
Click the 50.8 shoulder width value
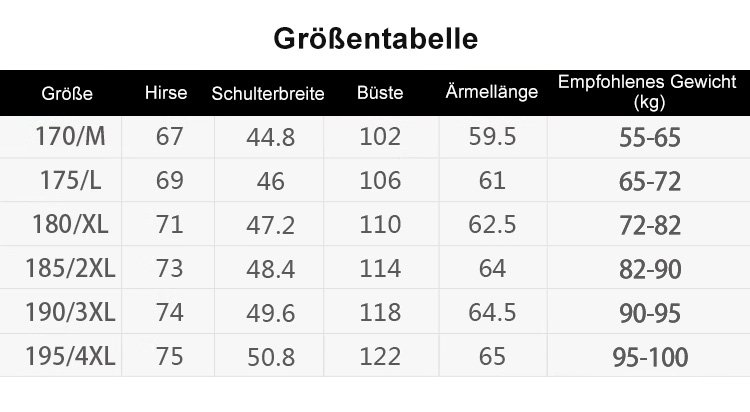coord(271,358)
